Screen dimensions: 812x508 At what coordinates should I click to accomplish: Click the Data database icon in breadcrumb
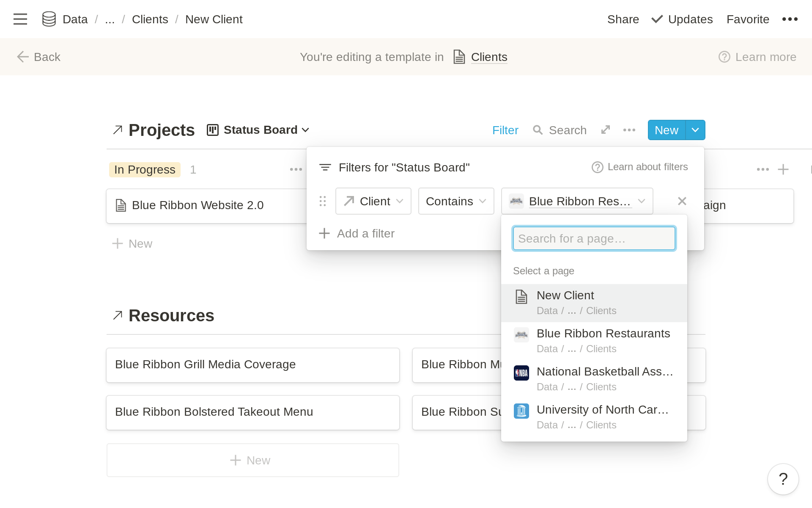click(x=49, y=19)
